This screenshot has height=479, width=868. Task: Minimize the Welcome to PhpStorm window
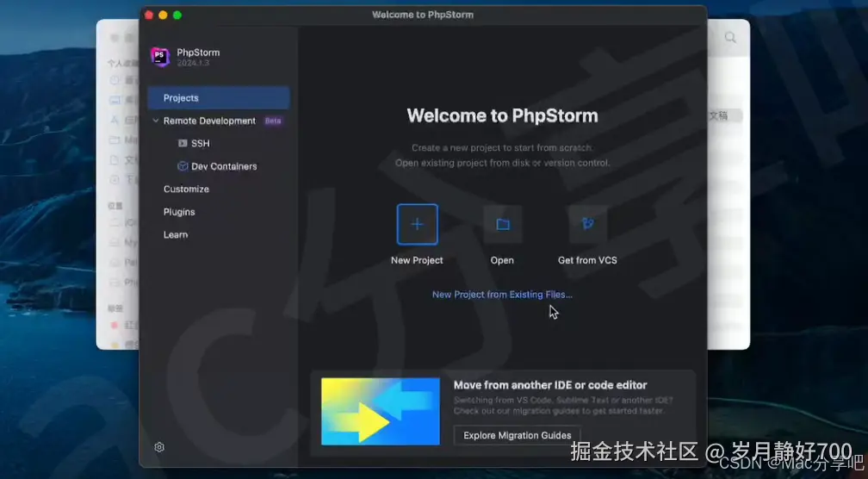click(x=163, y=15)
